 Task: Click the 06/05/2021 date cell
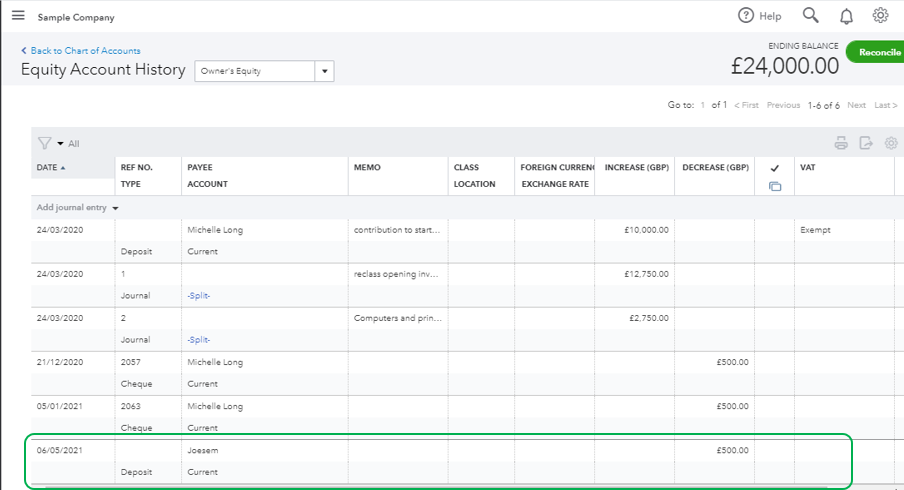[59, 450]
